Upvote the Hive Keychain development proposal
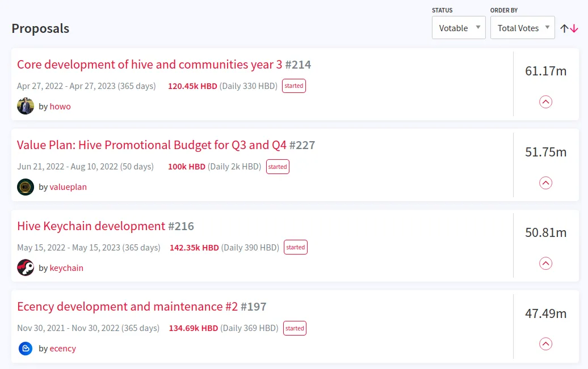 point(545,264)
